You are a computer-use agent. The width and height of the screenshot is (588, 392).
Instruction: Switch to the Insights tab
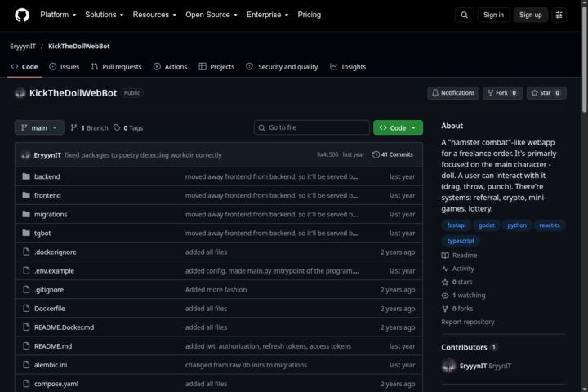click(x=348, y=67)
